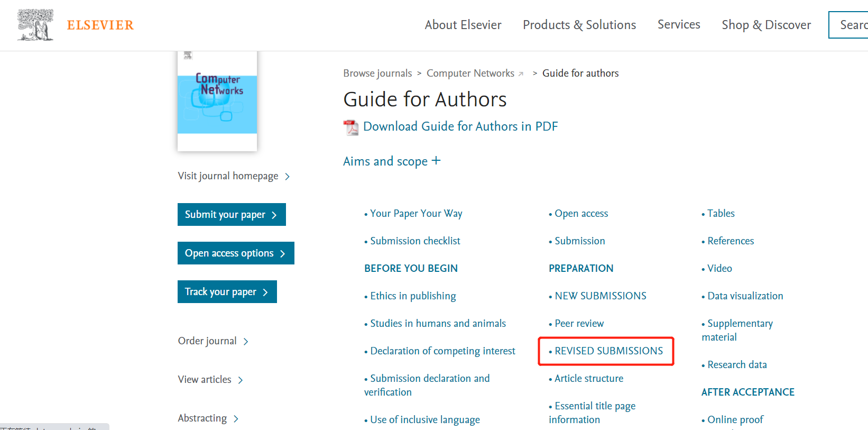This screenshot has width=868, height=430.
Task: Click the Elsevier tree logo icon
Action: [35, 25]
